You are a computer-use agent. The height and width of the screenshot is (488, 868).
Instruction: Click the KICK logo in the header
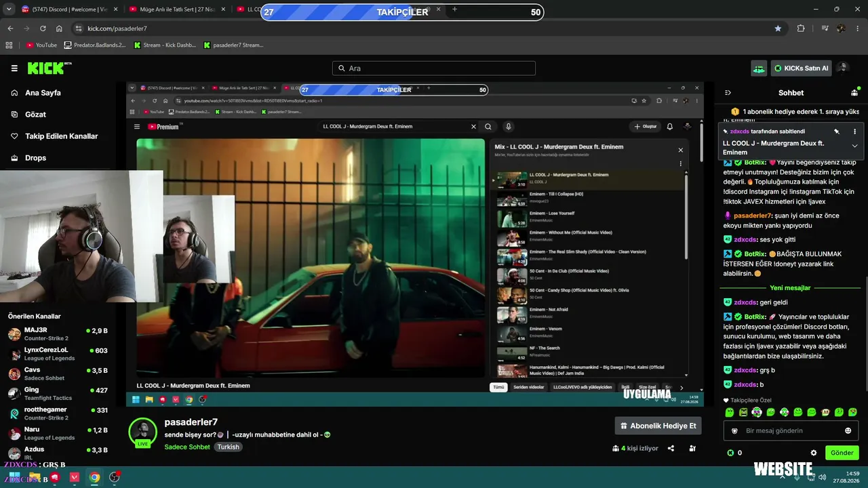pos(49,68)
